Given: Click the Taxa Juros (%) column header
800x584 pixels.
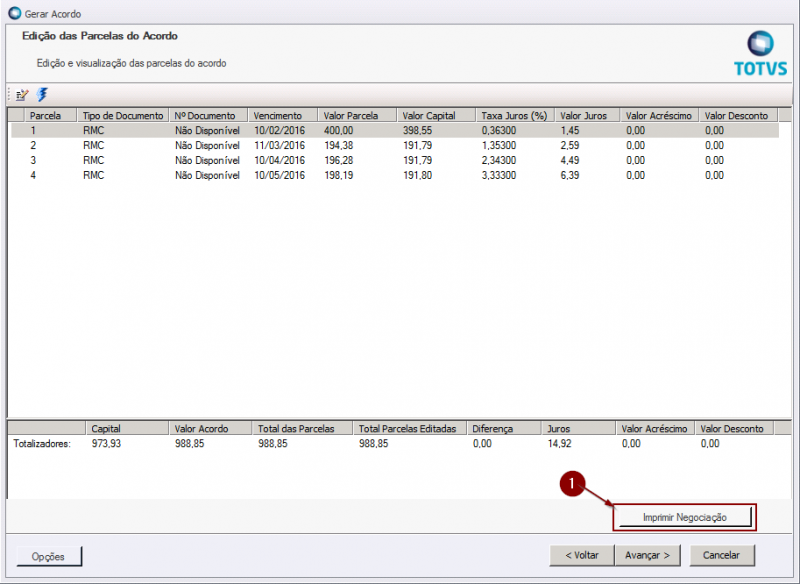Looking at the screenshot, I should (514, 116).
